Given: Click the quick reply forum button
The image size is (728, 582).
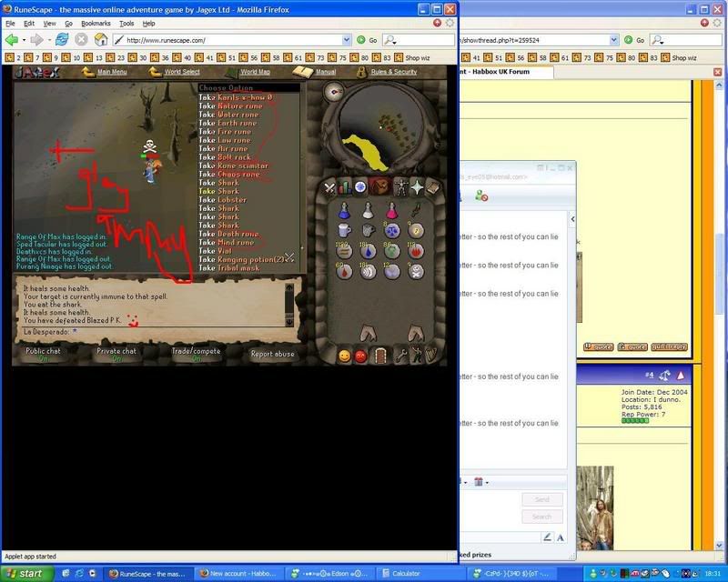Looking at the screenshot, I should tap(669, 346).
